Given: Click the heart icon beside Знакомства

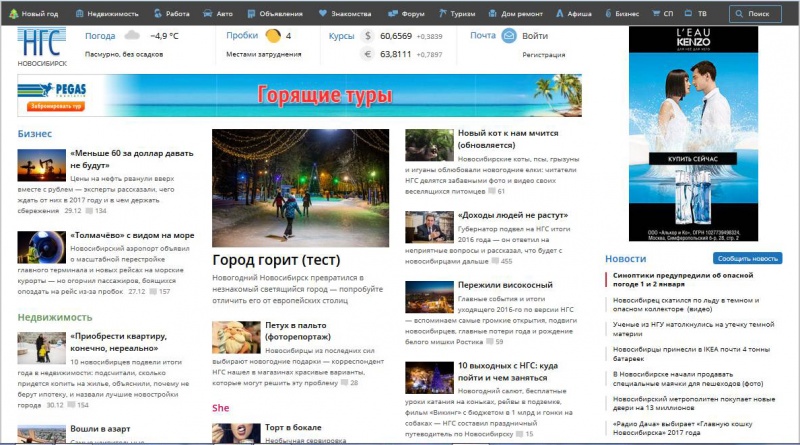Looking at the screenshot, I should click(324, 15).
